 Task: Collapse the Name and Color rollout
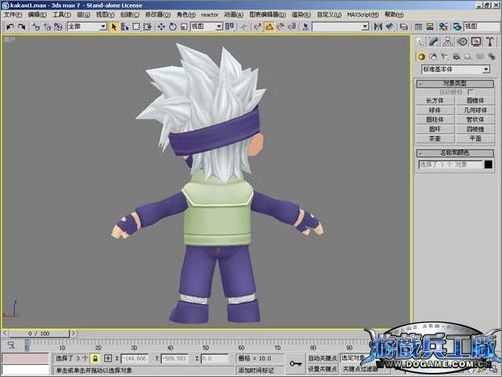tap(455, 153)
